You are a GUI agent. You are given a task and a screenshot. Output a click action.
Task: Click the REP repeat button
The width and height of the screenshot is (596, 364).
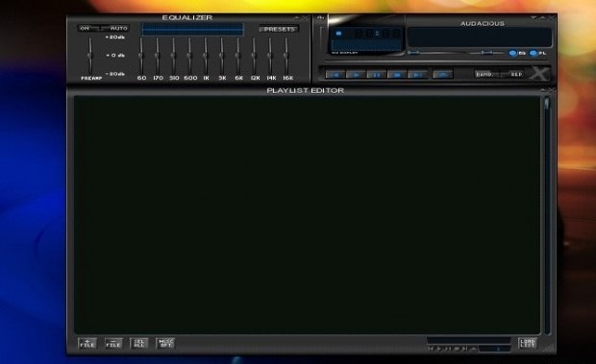pos(515,74)
